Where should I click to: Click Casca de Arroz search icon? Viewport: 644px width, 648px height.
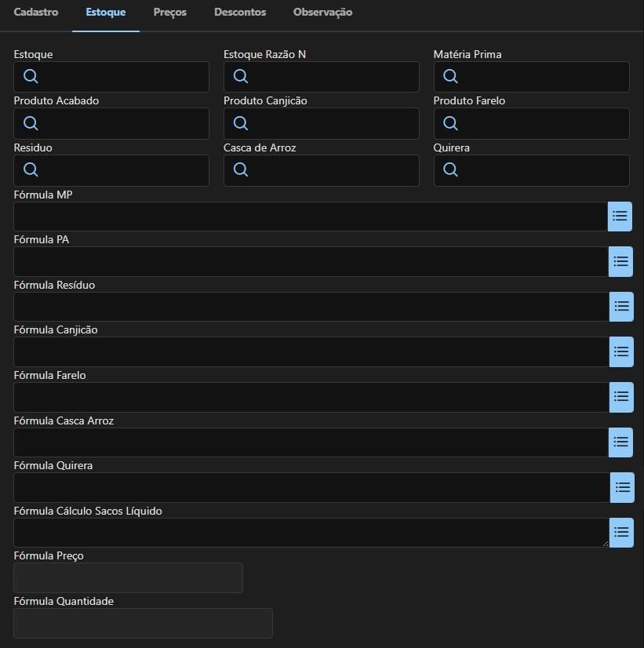tap(241, 170)
